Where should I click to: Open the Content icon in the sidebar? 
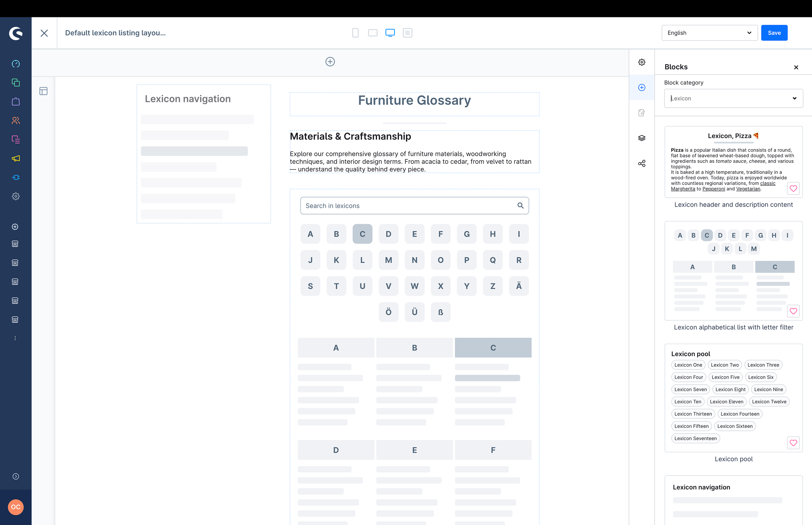pyautogui.click(x=16, y=139)
